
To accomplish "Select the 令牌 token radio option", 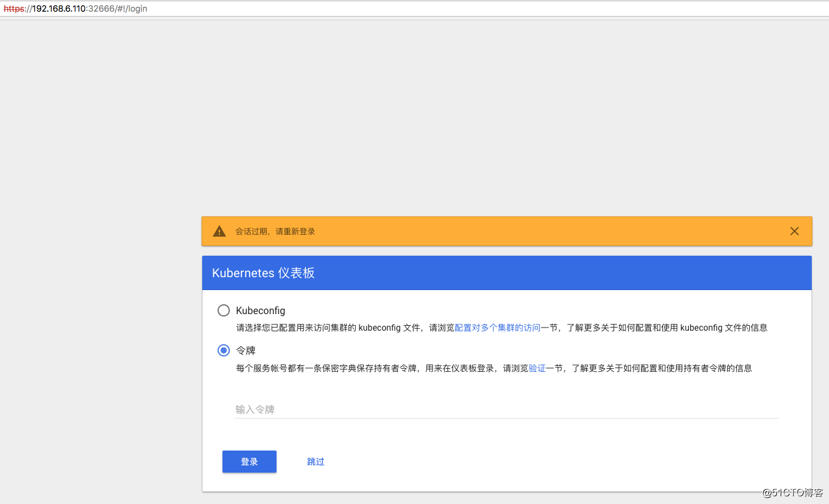I will (224, 350).
